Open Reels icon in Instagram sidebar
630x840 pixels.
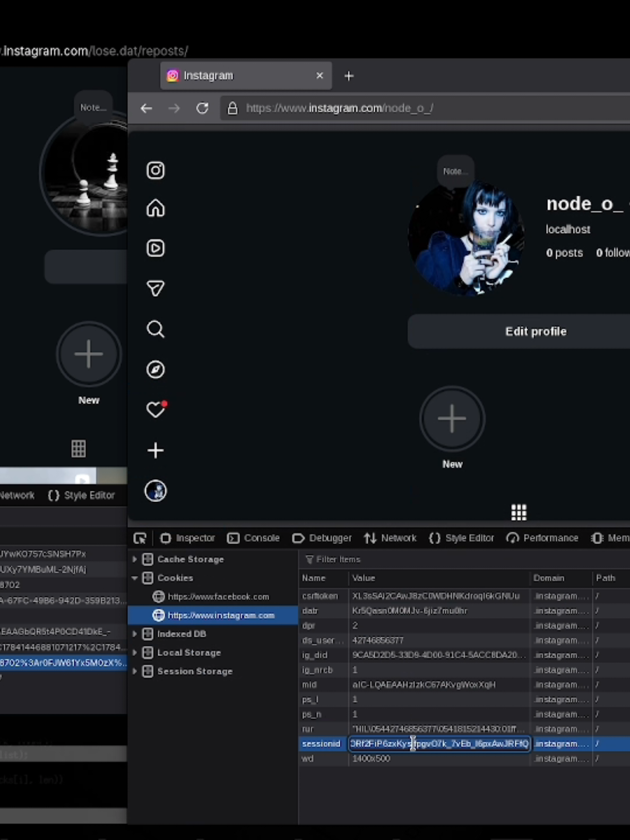point(156,248)
